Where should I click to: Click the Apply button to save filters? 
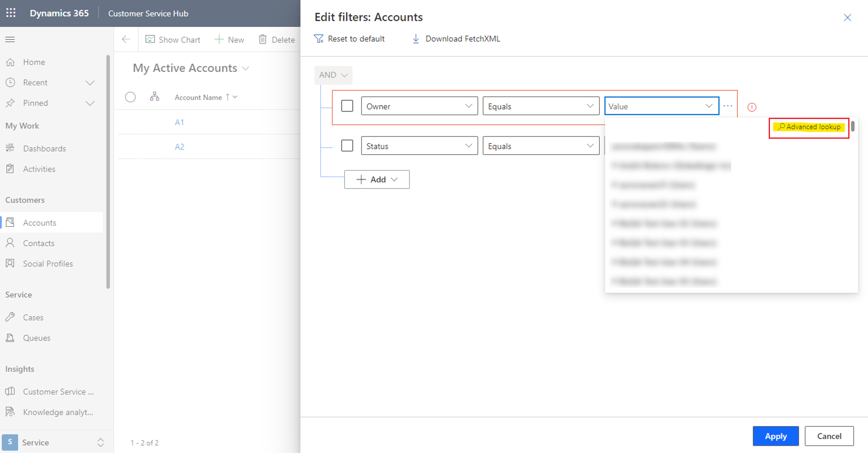click(776, 436)
